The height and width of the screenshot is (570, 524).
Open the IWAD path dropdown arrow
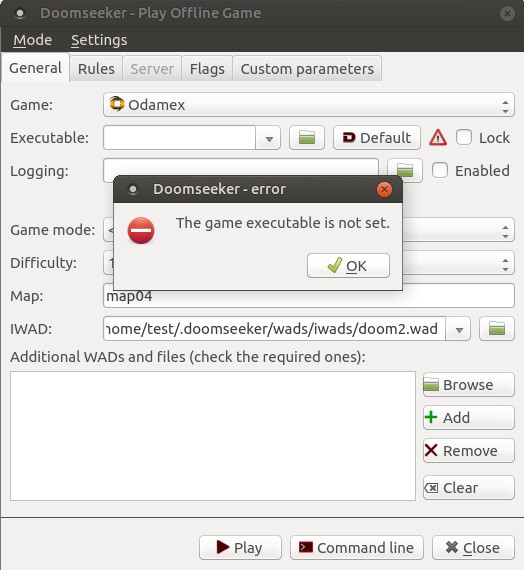tap(459, 329)
